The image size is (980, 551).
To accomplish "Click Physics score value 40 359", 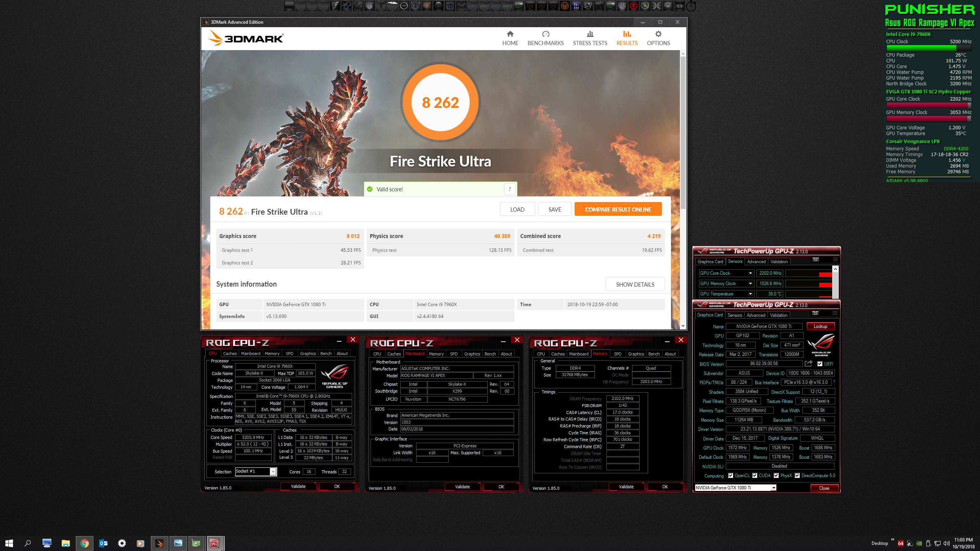I will click(x=502, y=236).
